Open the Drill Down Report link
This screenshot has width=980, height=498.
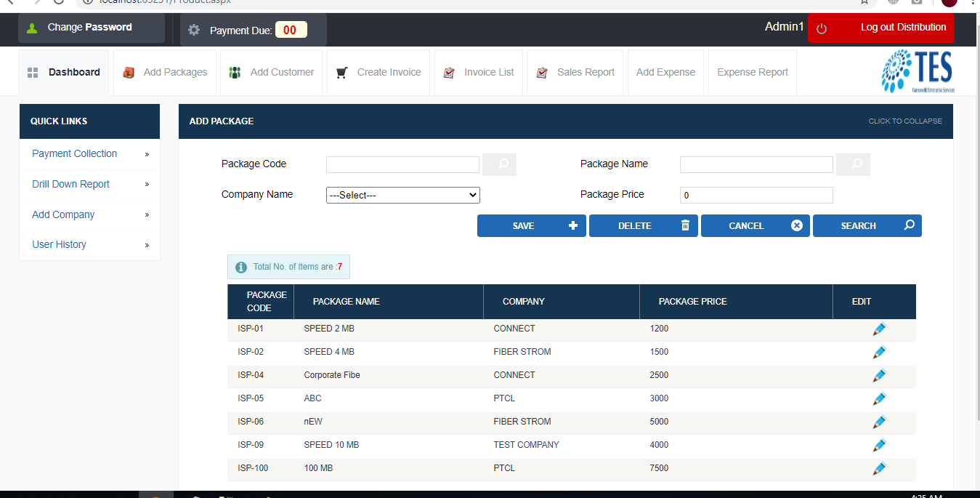(x=70, y=185)
